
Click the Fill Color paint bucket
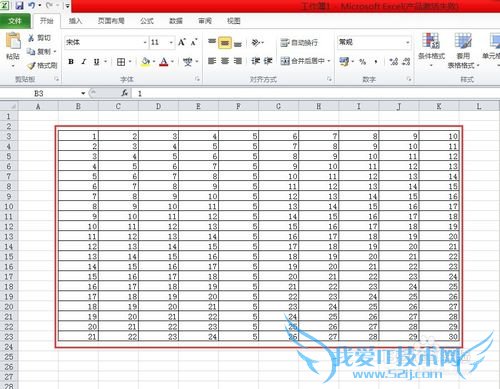[146, 62]
